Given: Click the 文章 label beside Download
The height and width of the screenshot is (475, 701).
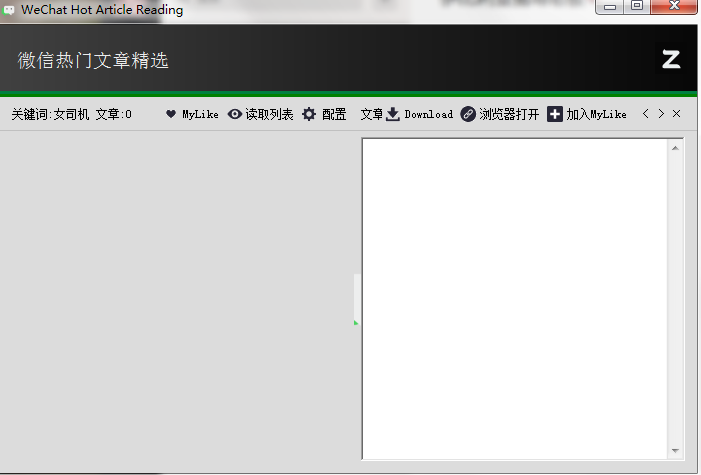Looking at the screenshot, I should tap(372, 115).
